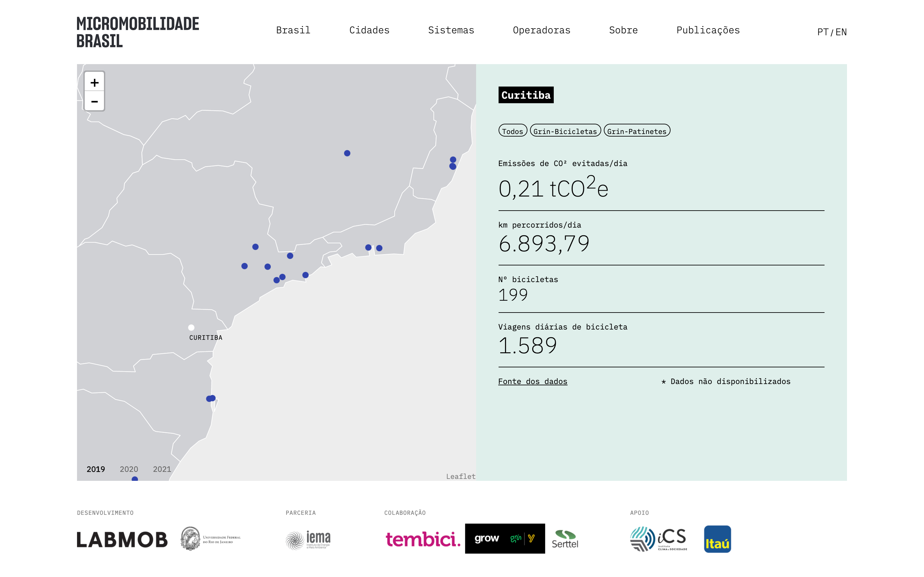Click the iema logo in the footer
This screenshot has width=924, height=577.
coord(308,539)
